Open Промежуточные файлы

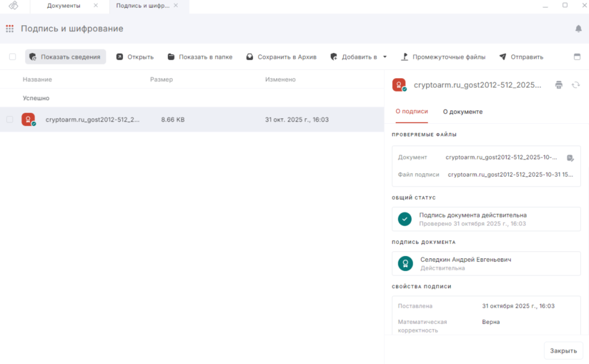[x=443, y=57]
